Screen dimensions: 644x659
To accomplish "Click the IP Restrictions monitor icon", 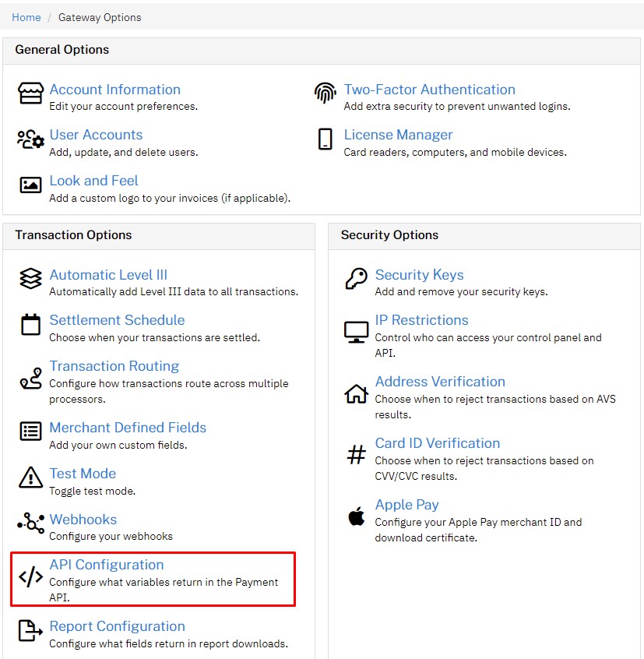I will [x=356, y=332].
